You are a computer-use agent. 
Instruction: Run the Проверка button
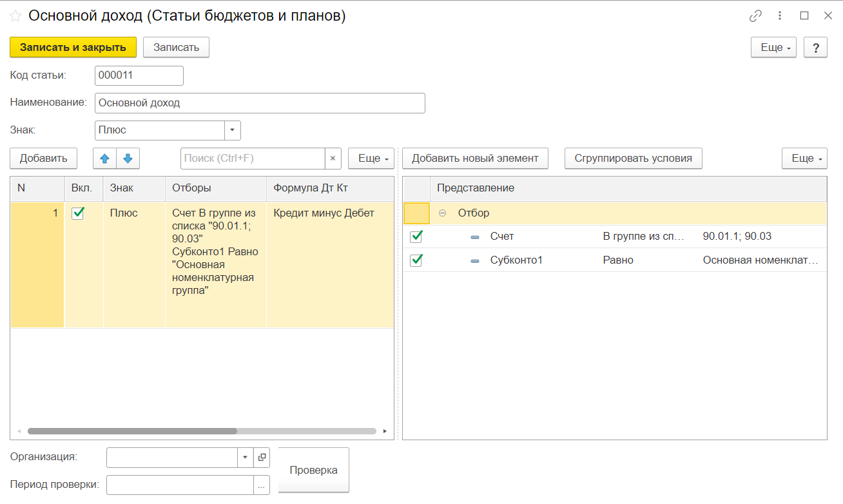[313, 470]
